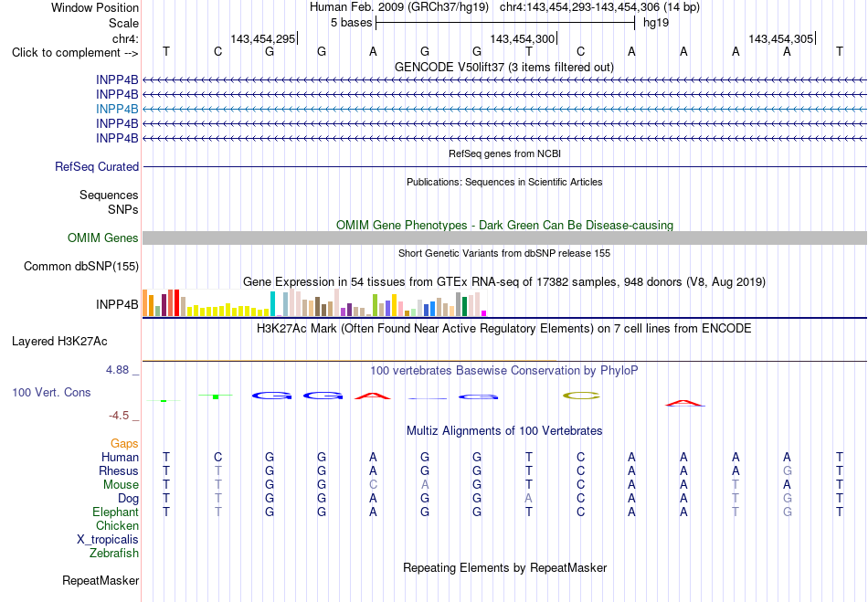Viewport: 868px width, 602px height.
Task: Click the 'Click to complement -->' label
Action: click(75, 53)
